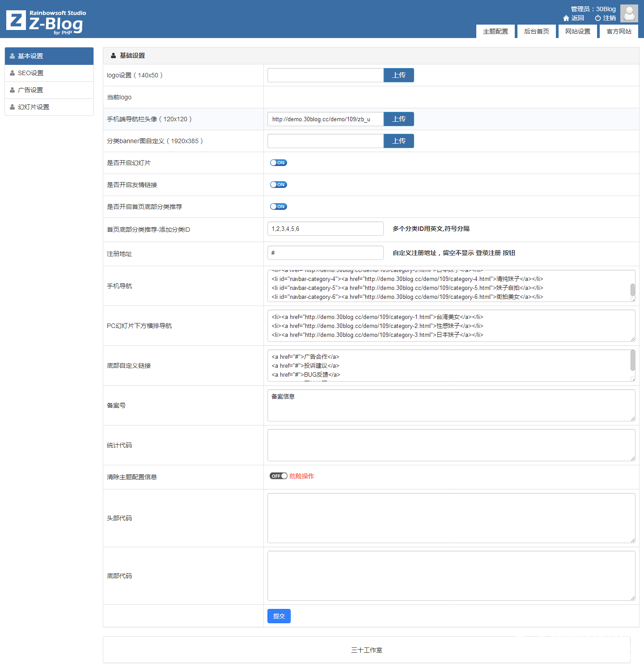
Task: Click the user icon next to 广告设置
Action: click(13, 90)
